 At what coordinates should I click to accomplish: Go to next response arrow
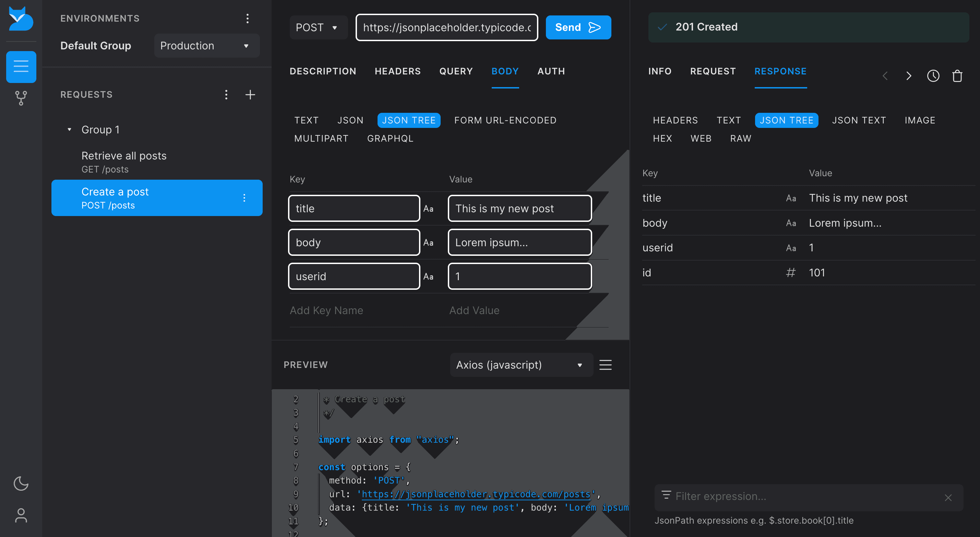point(909,76)
